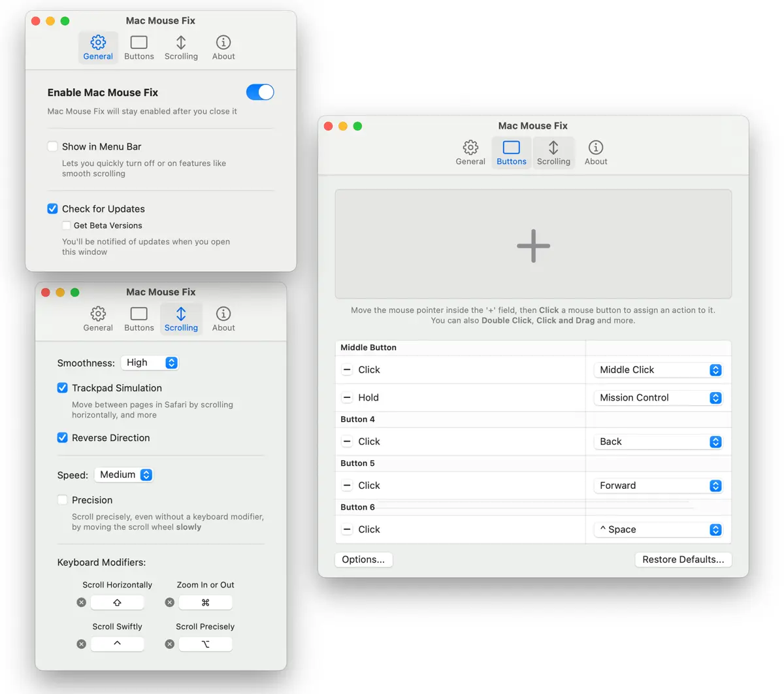This screenshot has height=694, width=784.
Task: Disable the Enable Mac Mouse Fix switch
Action: point(260,92)
